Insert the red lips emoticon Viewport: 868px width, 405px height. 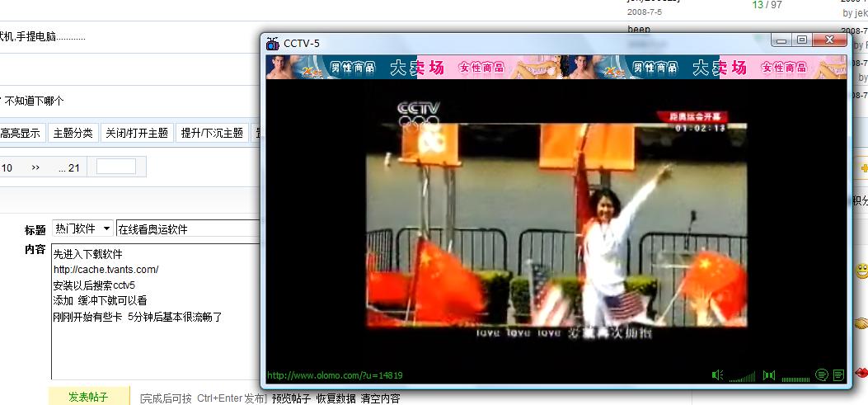pos(862,372)
